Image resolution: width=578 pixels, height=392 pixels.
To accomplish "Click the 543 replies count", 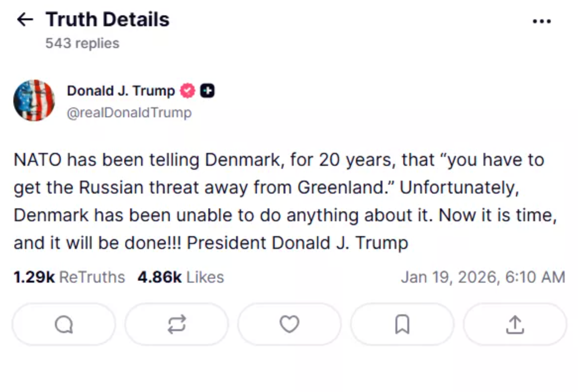I will coord(82,44).
